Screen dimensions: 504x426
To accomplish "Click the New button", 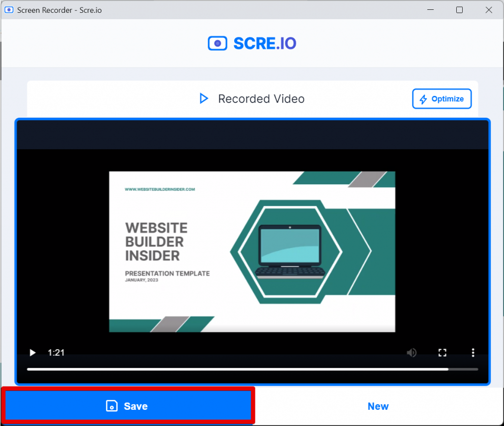I will coord(378,406).
